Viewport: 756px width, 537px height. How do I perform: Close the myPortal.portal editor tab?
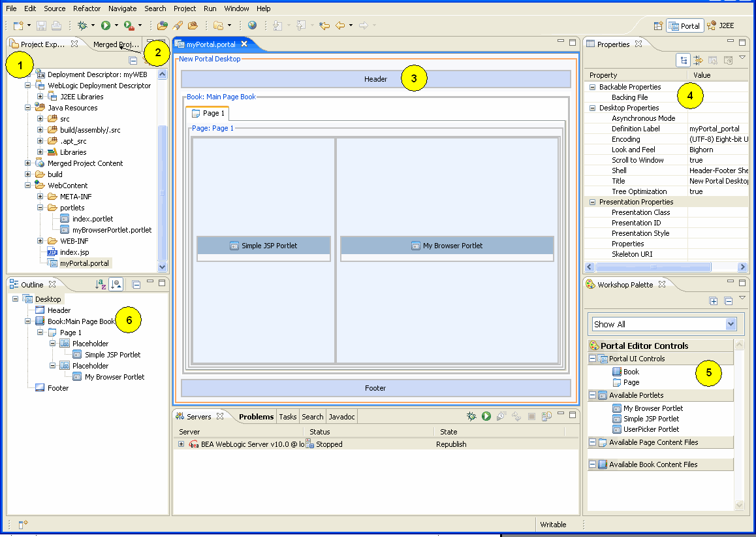[x=244, y=44]
